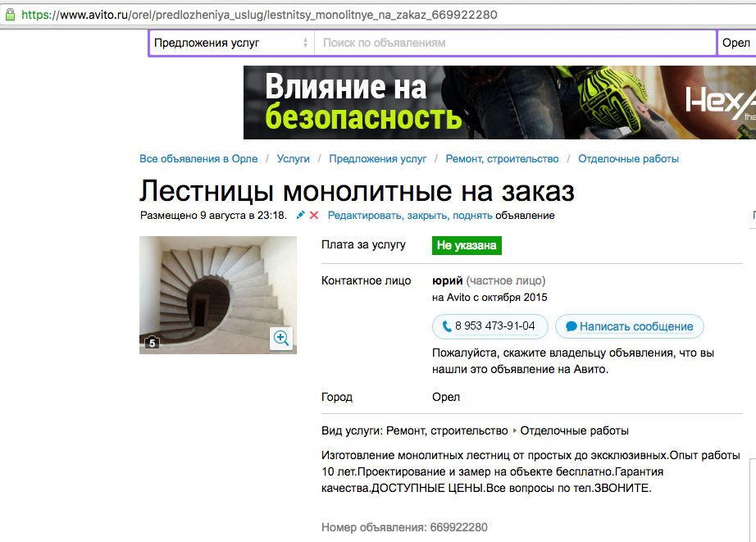Open the 'Предложения услуг' category dropdown
This screenshot has height=542, width=756.
pos(231,43)
